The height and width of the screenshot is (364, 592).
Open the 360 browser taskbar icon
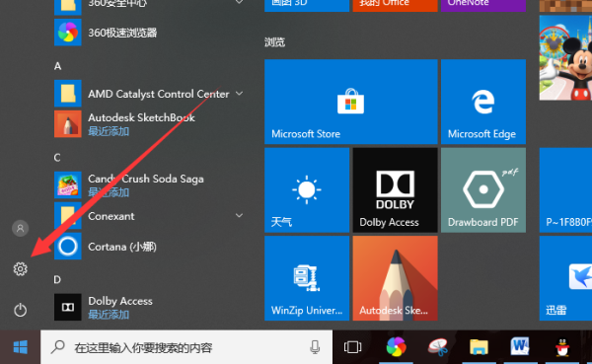click(x=396, y=347)
